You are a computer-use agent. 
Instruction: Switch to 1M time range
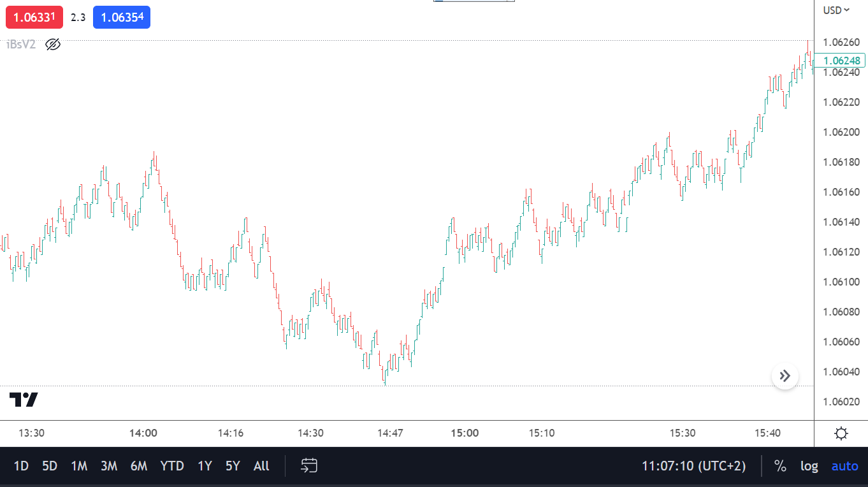79,466
